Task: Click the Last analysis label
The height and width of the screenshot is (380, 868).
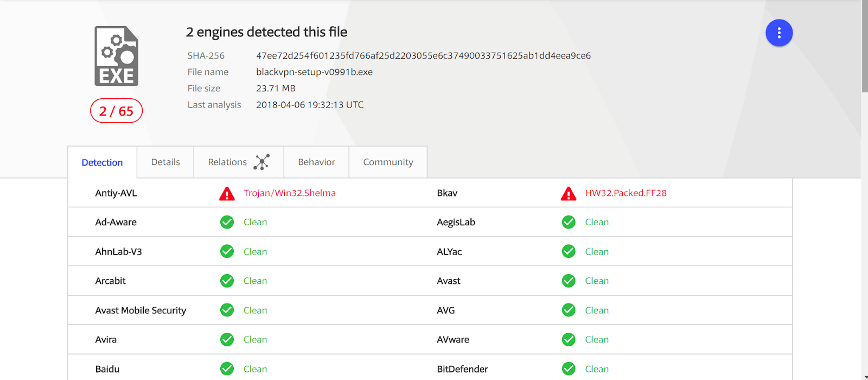Action: click(x=214, y=104)
